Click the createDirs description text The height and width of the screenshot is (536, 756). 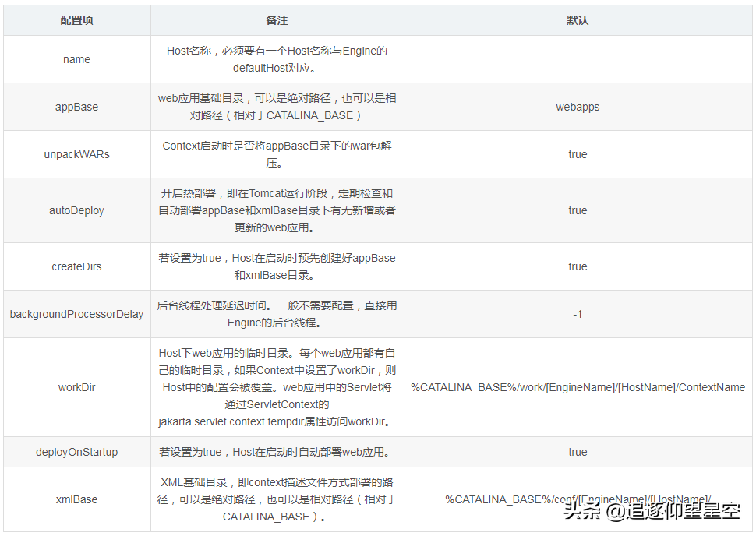[277, 266]
